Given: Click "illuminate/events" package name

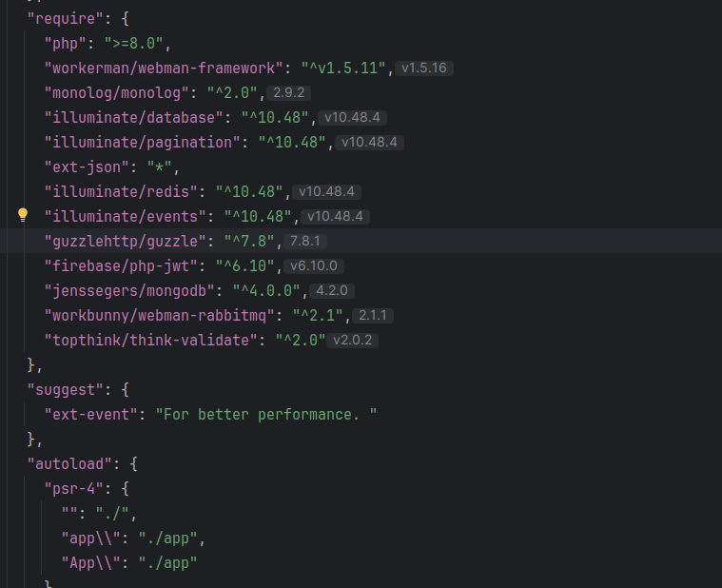Looking at the screenshot, I should click(126, 216).
